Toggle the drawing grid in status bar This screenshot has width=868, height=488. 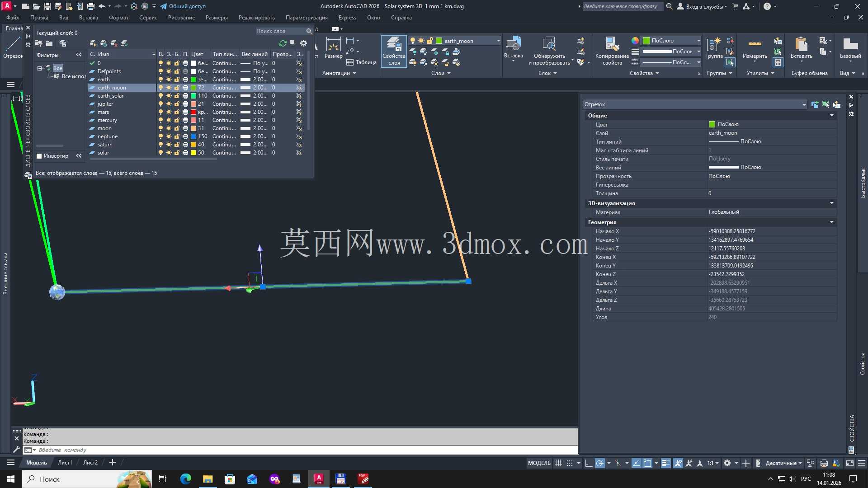tap(558, 463)
